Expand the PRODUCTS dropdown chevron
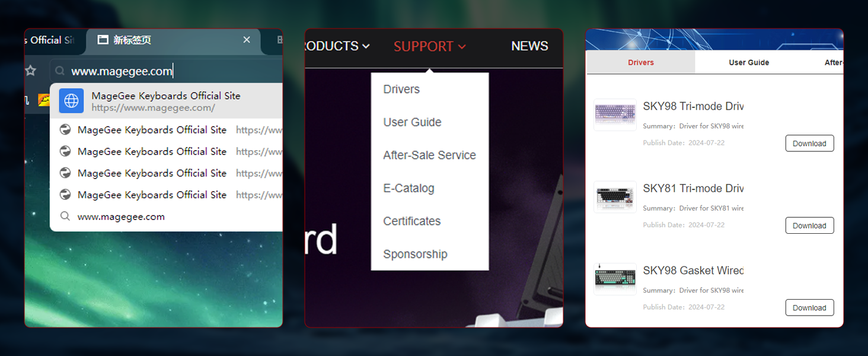 click(366, 46)
